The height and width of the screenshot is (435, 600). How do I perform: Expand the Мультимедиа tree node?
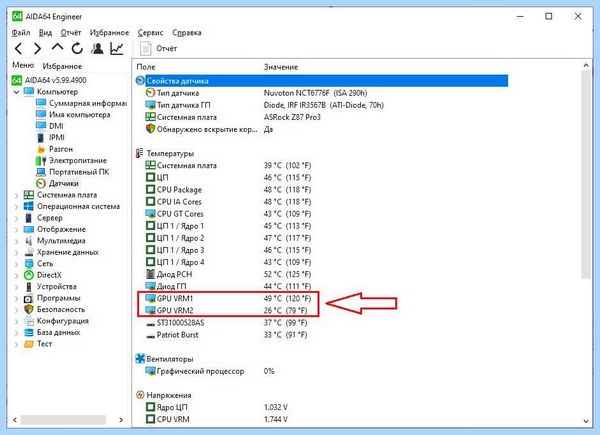[x=16, y=241]
